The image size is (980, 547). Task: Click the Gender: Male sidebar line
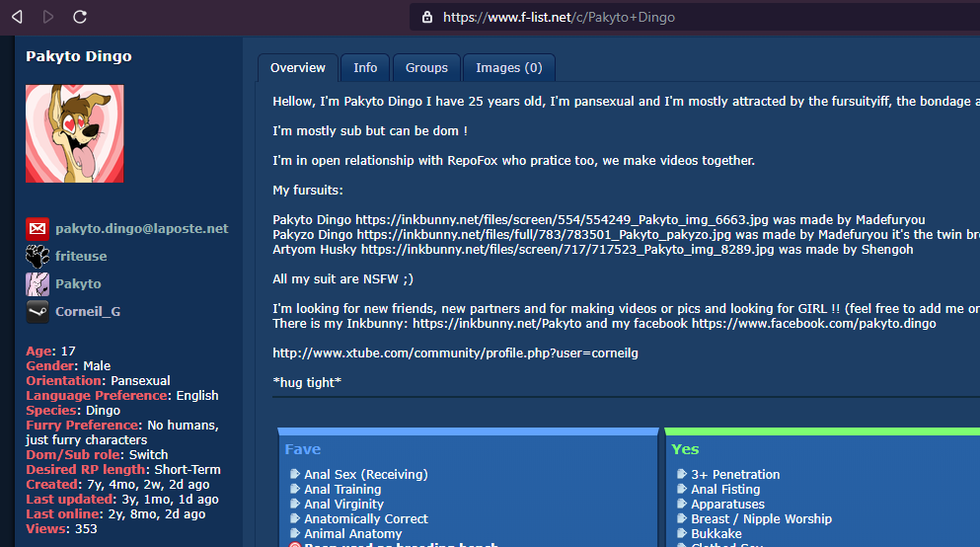pyautogui.click(x=68, y=365)
